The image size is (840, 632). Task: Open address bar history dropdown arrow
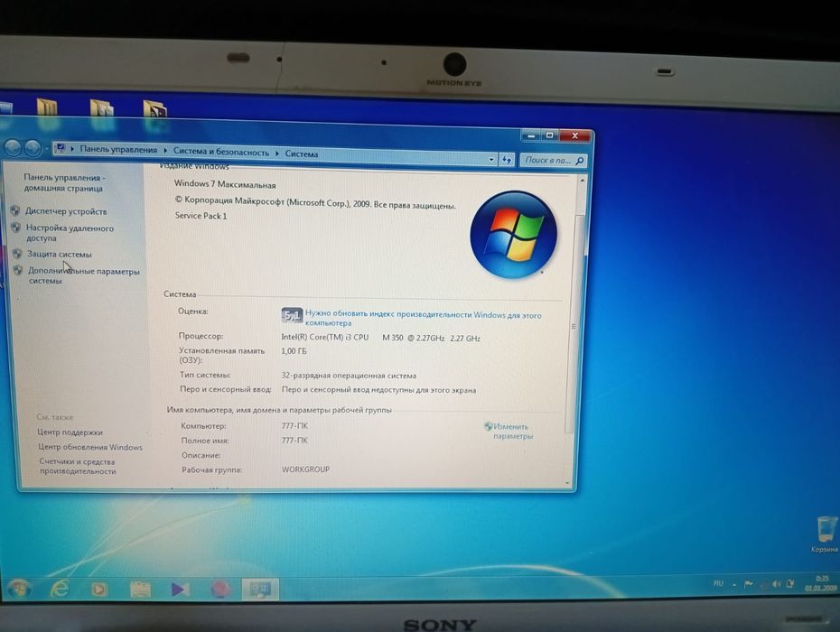click(x=491, y=159)
